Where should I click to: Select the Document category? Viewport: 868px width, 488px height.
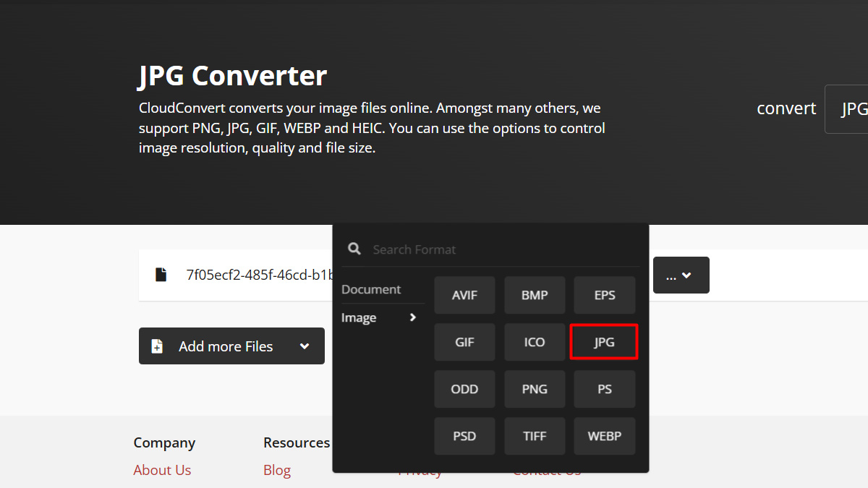click(x=371, y=289)
